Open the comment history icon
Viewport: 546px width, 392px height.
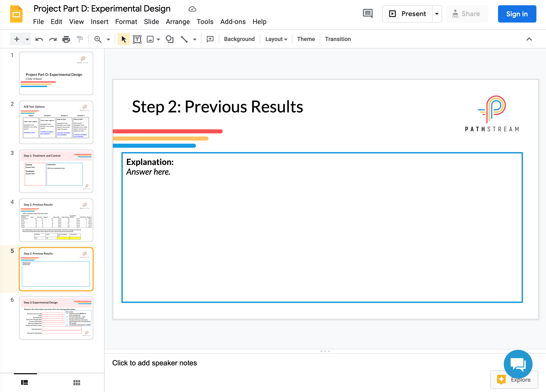tap(368, 14)
